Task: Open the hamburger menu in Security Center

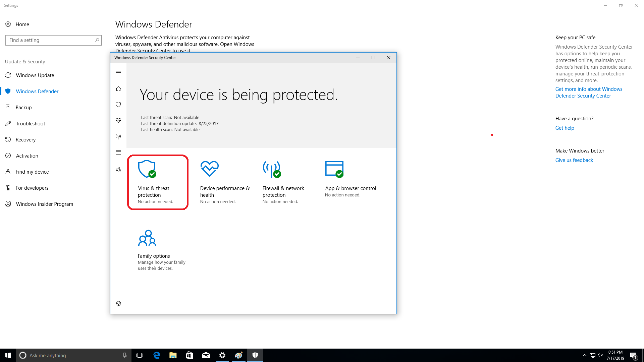Action: [x=118, y=71]
